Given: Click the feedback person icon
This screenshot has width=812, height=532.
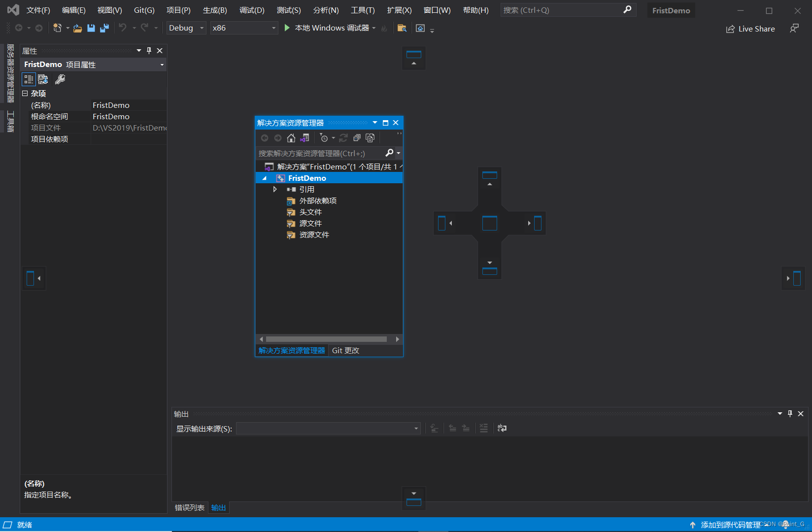Looking at the screenshot, I should (x=794, y=29).
